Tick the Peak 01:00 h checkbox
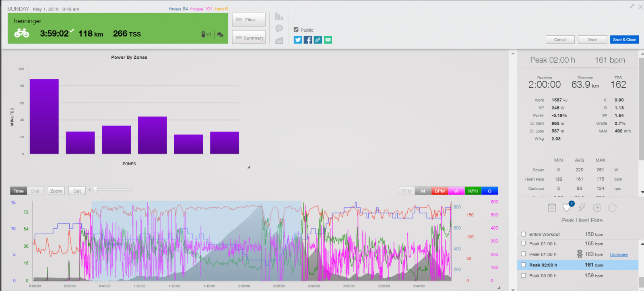This screenshot has width=644, height=291. pos(523,244)
